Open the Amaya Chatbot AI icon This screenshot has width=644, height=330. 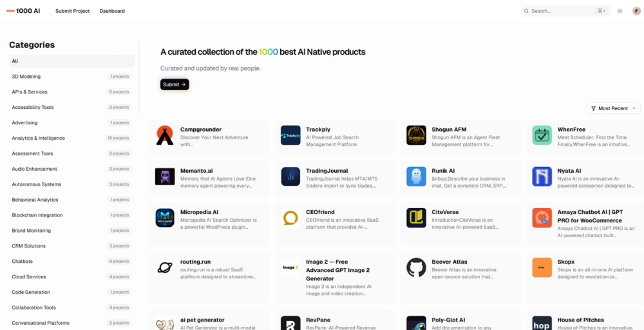tap(542, 218)
